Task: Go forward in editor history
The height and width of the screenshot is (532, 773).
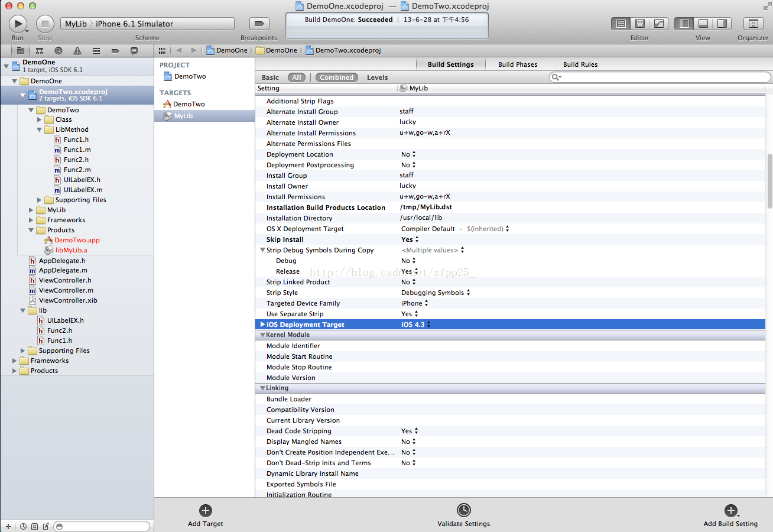Action: [x=194, y=50]
